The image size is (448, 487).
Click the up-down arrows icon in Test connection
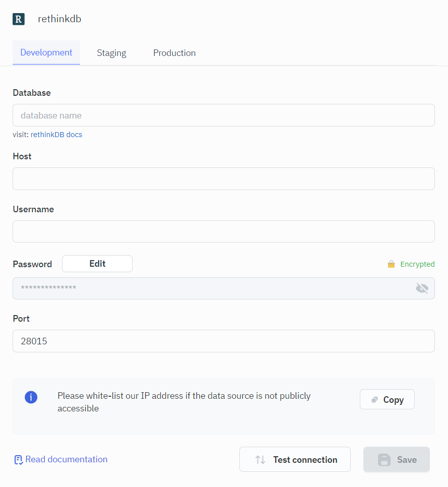point(260,460)
